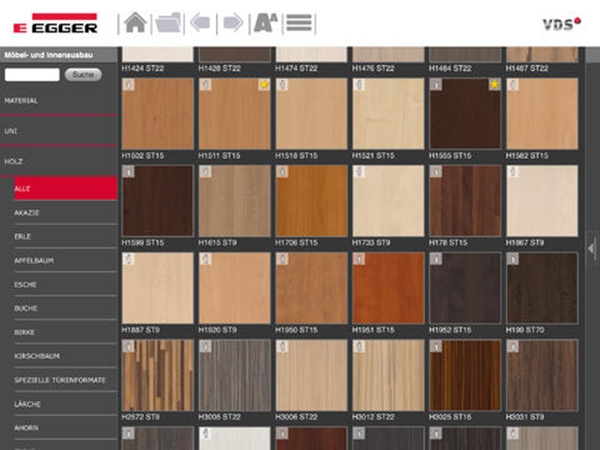The height and width of the screenshot is (450, 600).
Task: Open the folder icon in toolbar
Action: [168, 22]
